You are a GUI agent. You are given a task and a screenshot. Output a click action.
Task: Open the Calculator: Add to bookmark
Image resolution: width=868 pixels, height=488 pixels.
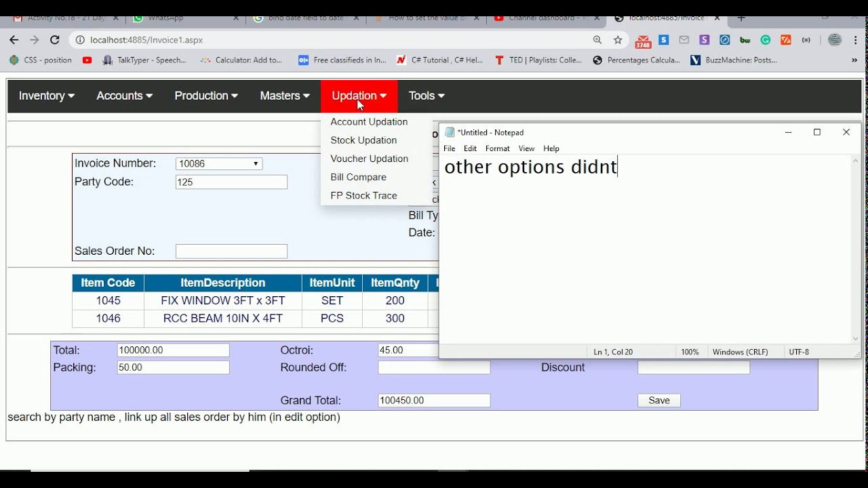[x=241, y=60]
